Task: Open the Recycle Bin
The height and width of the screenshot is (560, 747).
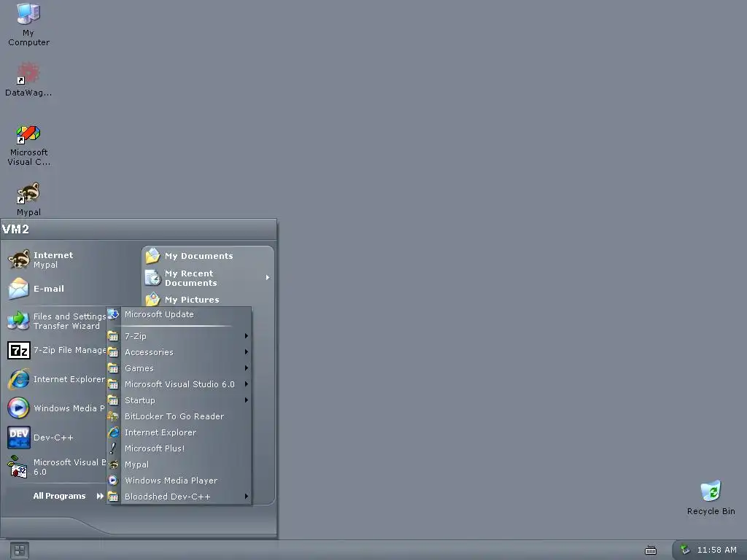Action: click(711, 497)
